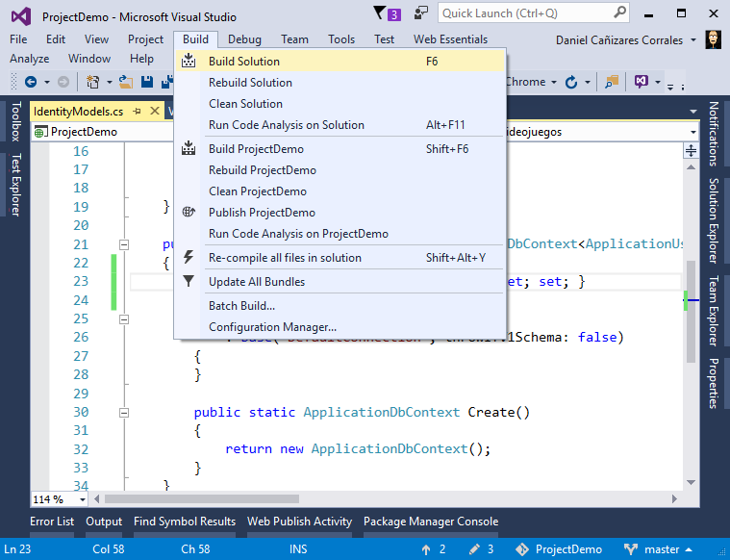Click the Build Solution menu icon
This screenshot has height=560, width=730.
coord(189,61)
